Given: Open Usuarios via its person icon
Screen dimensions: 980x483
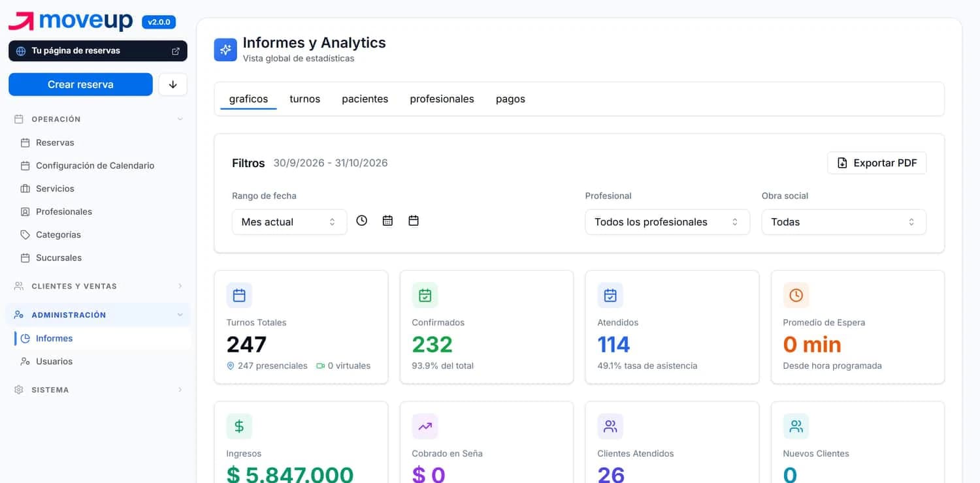Looking at the screenshot, I should (25, 362).
